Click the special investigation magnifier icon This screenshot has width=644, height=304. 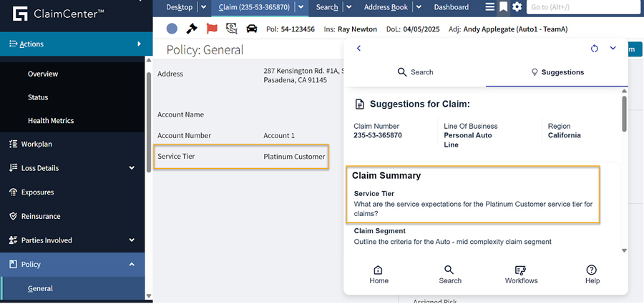point(232,29)
